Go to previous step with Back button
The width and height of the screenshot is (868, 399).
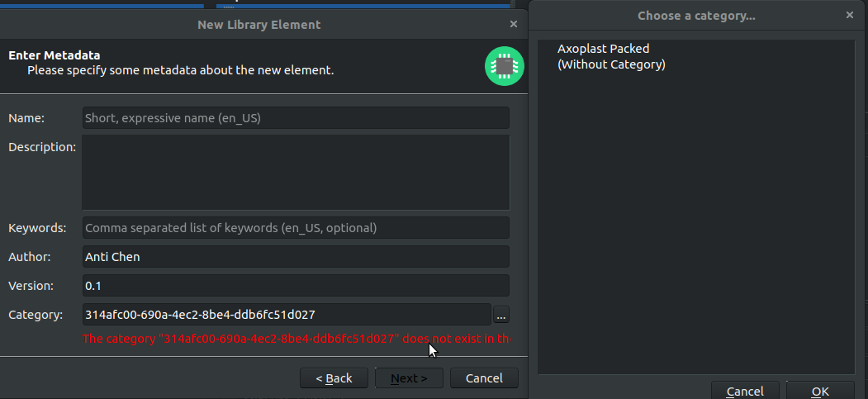tap(334, 378)
